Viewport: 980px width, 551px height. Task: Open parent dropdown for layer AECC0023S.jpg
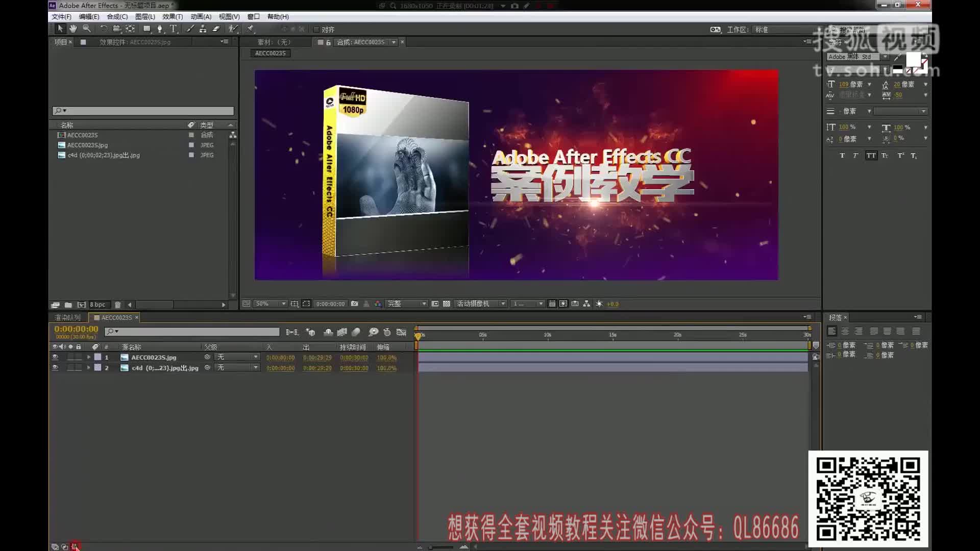tap(237, 357)
